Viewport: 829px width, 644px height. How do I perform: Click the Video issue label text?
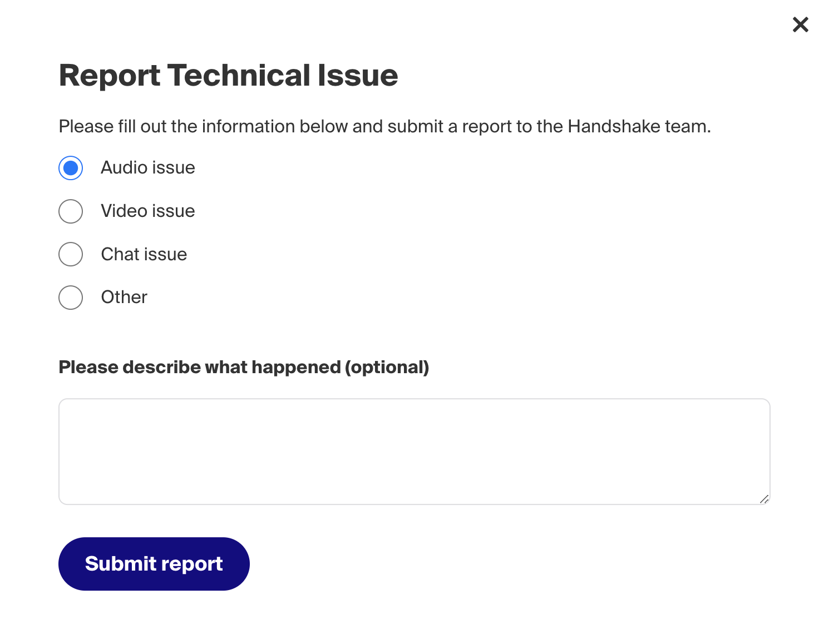coord(147,211)
